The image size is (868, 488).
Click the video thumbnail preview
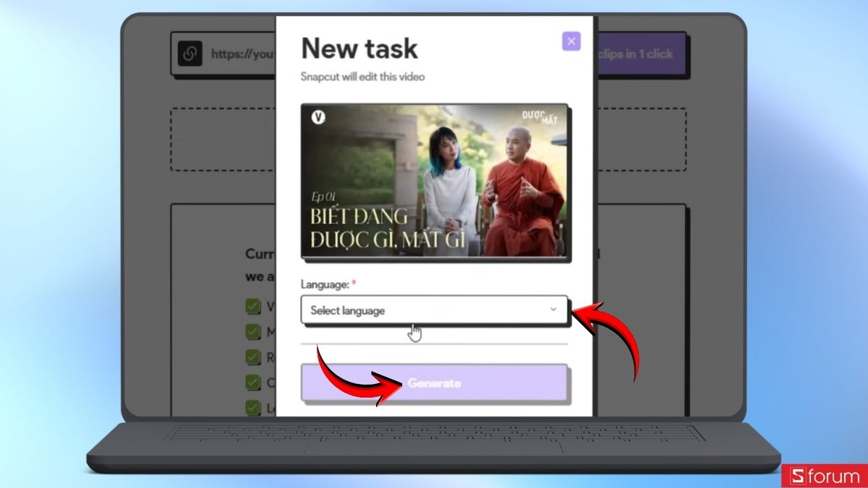(x=435, y=181)
